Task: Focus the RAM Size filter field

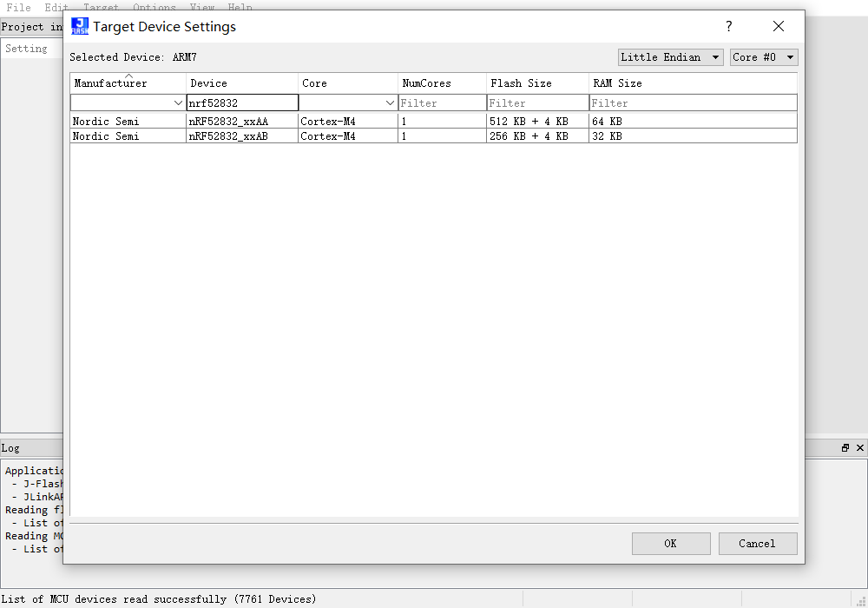Action: (x=694, y=103)
